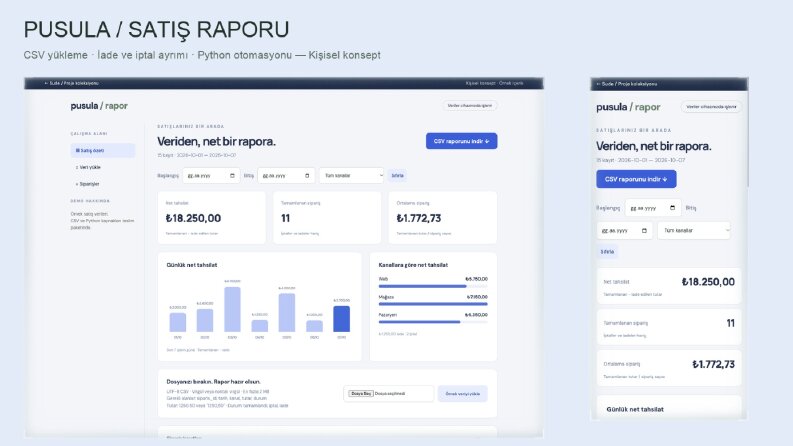Click the 'Kanallara göre net tahsilat' heading
The width and height of the screenshot is (793, 446).
[413, 265]
